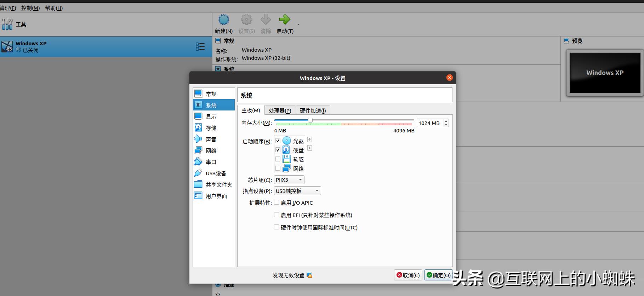This screenshot has height=296, width=644.
Task: Click the 确定(O) button
Action: (x=439, y=275)
